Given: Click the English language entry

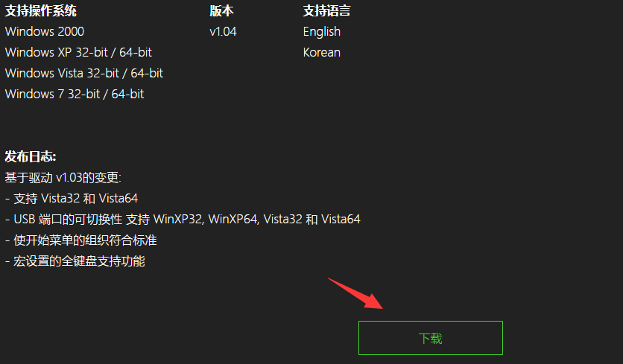Looking at the screenshot, I should click(321, 31).
